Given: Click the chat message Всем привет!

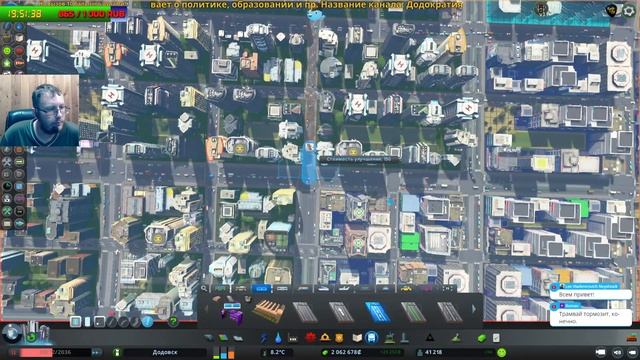Looking at the screenshot, I should [x=576, y=294].
